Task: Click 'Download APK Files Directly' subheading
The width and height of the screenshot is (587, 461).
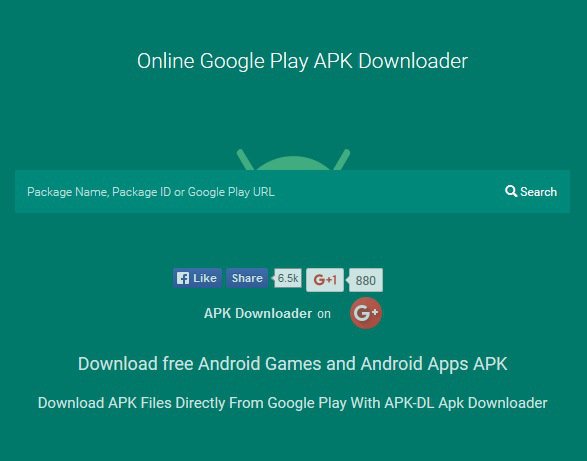Action: tap(293, 403)
